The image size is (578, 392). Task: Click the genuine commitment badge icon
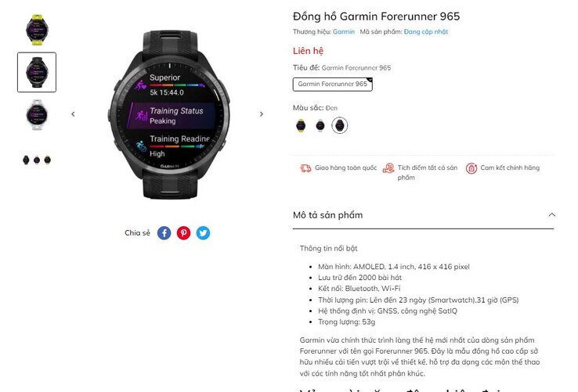471,168
